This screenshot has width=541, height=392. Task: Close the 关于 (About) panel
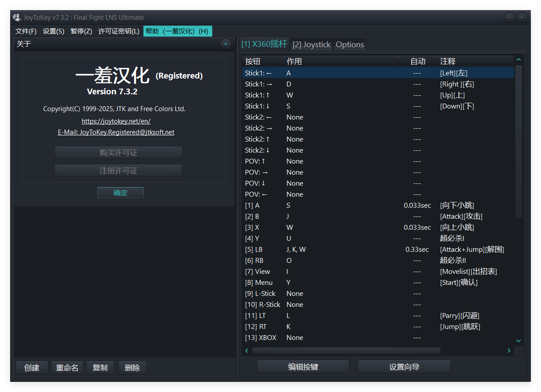tap(225, 44)
